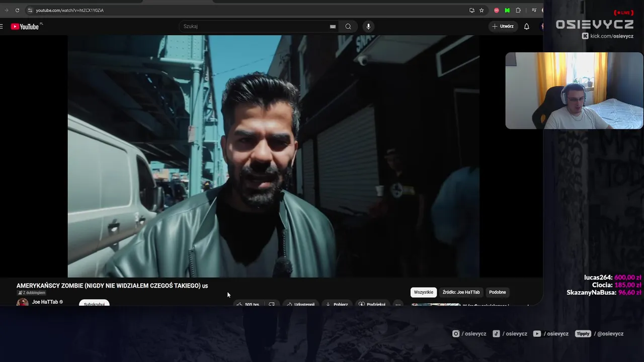Pause the video by clicking the player

coord(274,156)
